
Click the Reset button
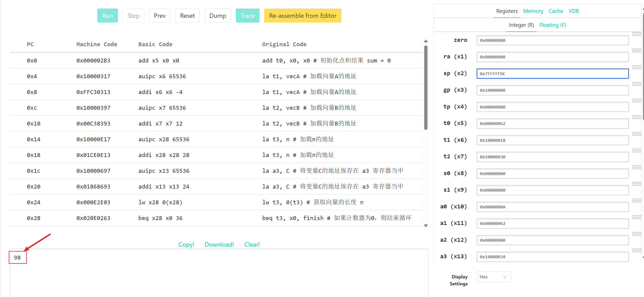pos(187,16)
